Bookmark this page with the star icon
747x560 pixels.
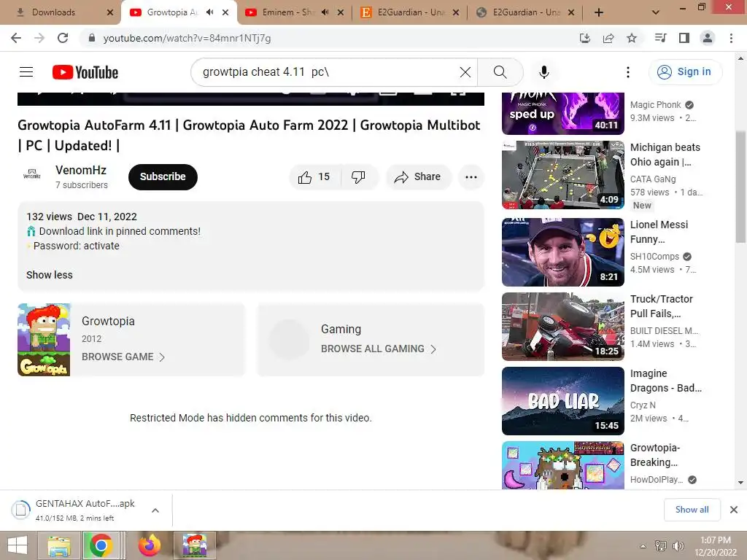[x=632, y=38]
